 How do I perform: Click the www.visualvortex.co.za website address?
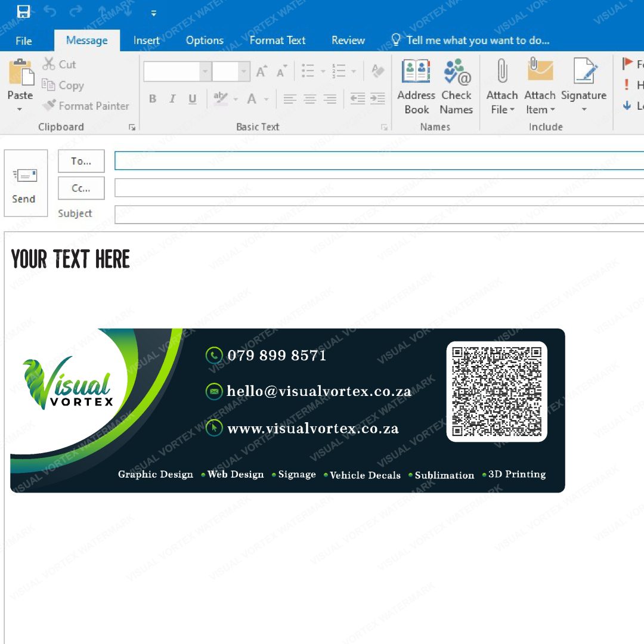(x=313, y=428)
